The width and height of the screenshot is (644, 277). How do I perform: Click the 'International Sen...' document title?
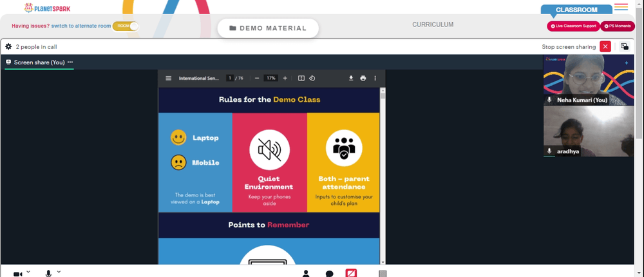[199, 78]
